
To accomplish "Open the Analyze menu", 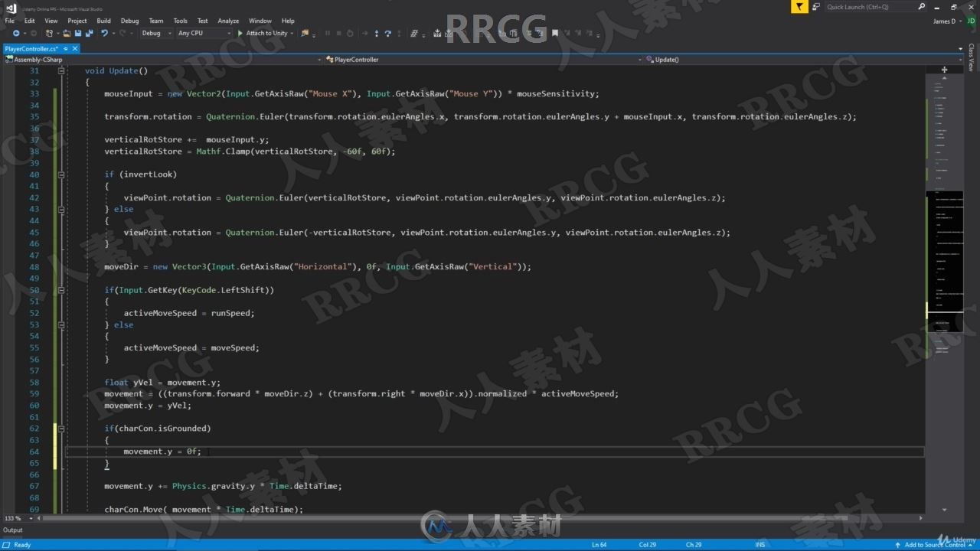I will (x=228, y=21).
